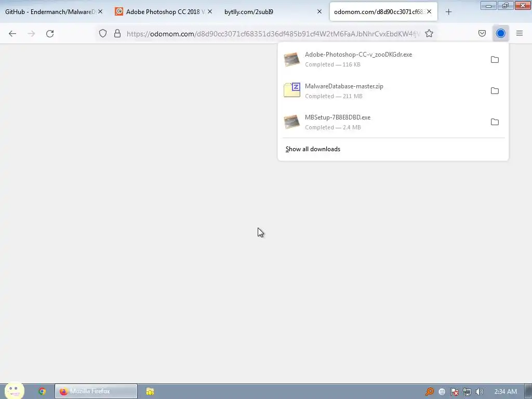Click the 2:34 AM clock
Viewport: 532px width, 399px height.
coord(506,392)
